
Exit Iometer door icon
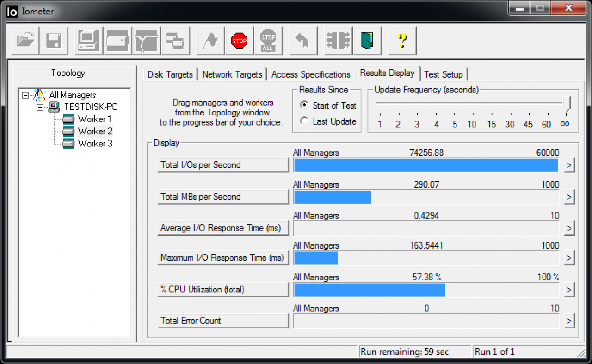tap(367, 41)
